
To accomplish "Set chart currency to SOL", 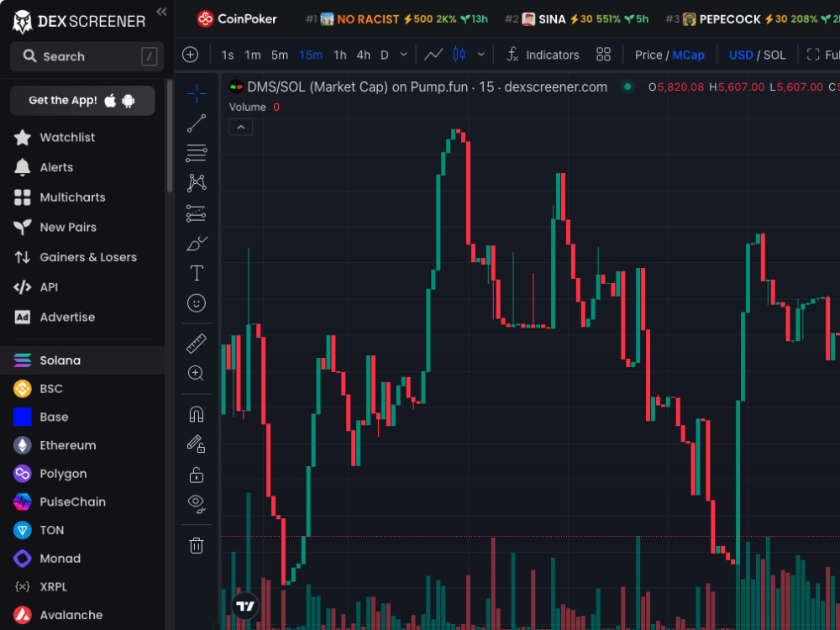I will point(774,55).
